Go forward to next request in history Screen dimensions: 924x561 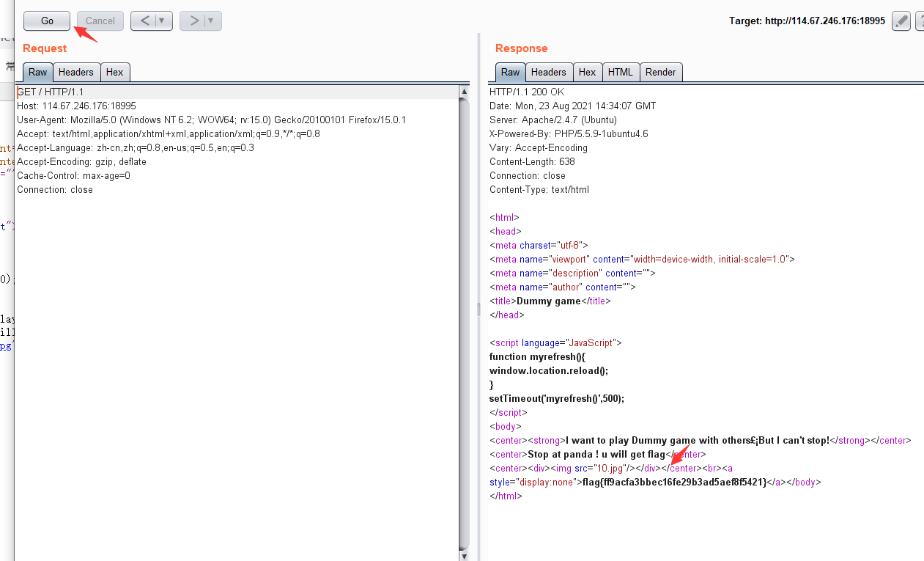tap(193, 21)
